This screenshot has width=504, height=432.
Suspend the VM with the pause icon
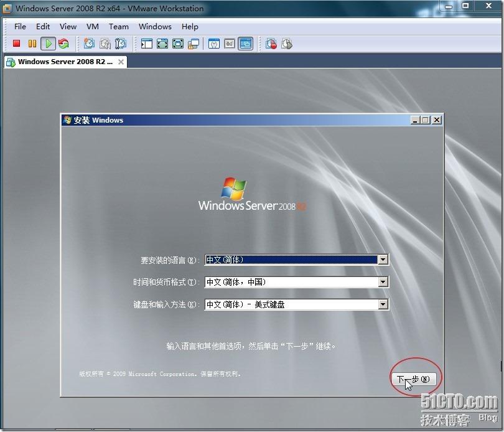pyautogui.click(x=32, y=44)
